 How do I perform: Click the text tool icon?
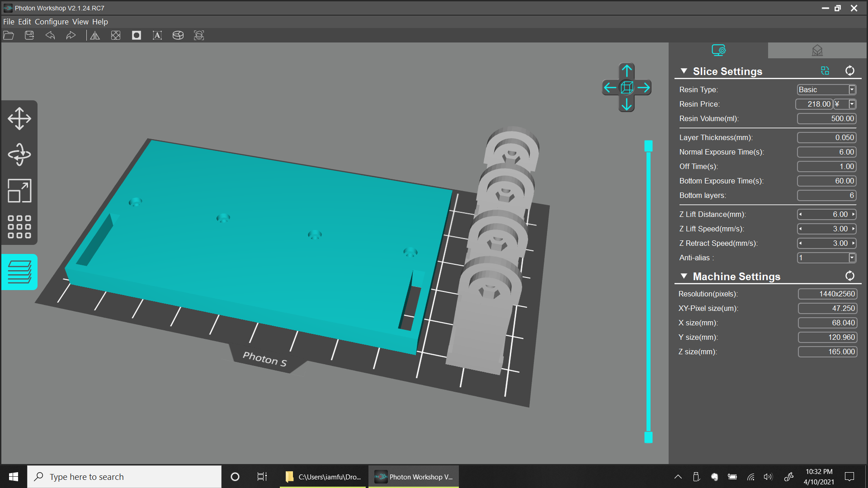click(x=157, y=35)
